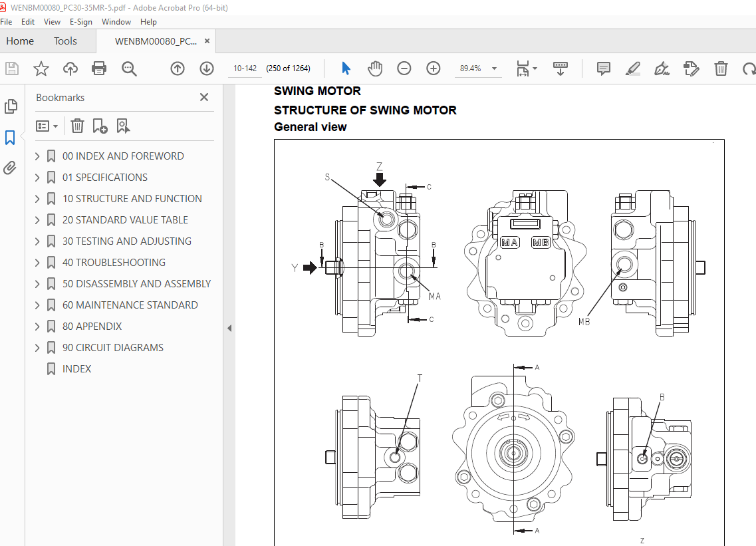Jump to 40 TROUBLESHOOTING bookmark

(114, 263)
